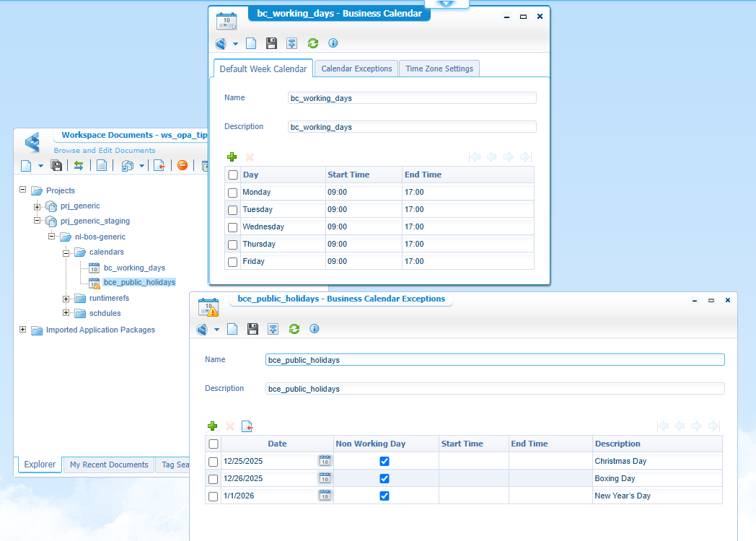The width and height of the screenshot is (756, 541).
Task: Tick the Monday row checkbox
Action: [x=232, y=193]
